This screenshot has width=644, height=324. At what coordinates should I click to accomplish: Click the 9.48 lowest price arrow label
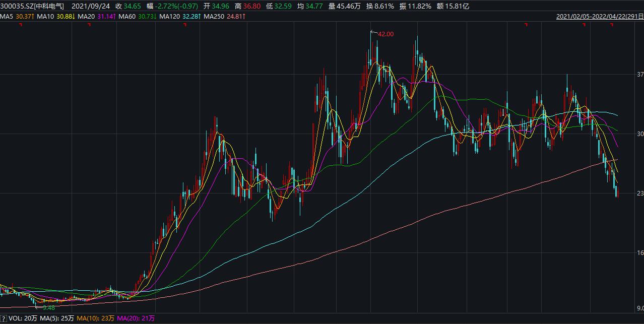[48, 307]
